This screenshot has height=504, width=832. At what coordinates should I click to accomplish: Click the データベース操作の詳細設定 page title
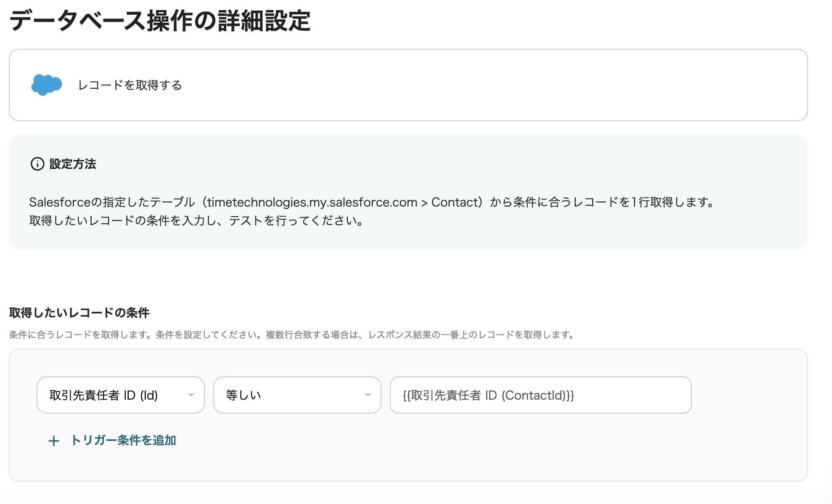[x=160, y=21]
